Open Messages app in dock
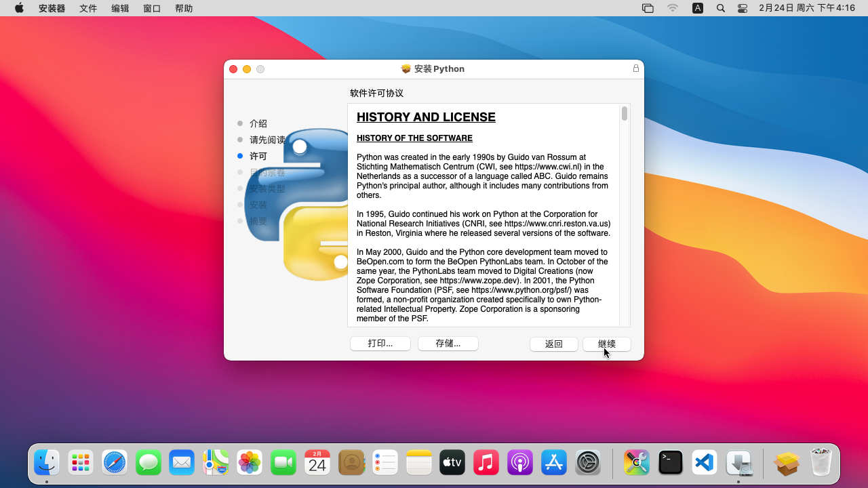This screenshot has height=488, width=868. [149, 463]
